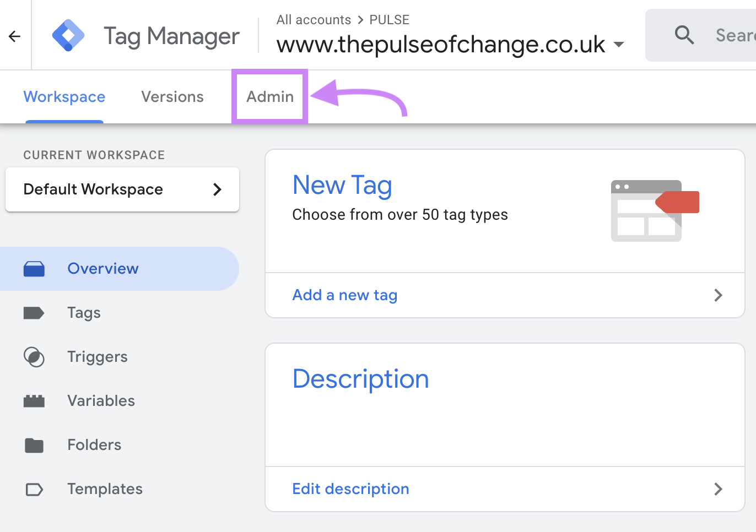
Task: Click the chevron beside Add a new tag
Action: coord(718,295)
